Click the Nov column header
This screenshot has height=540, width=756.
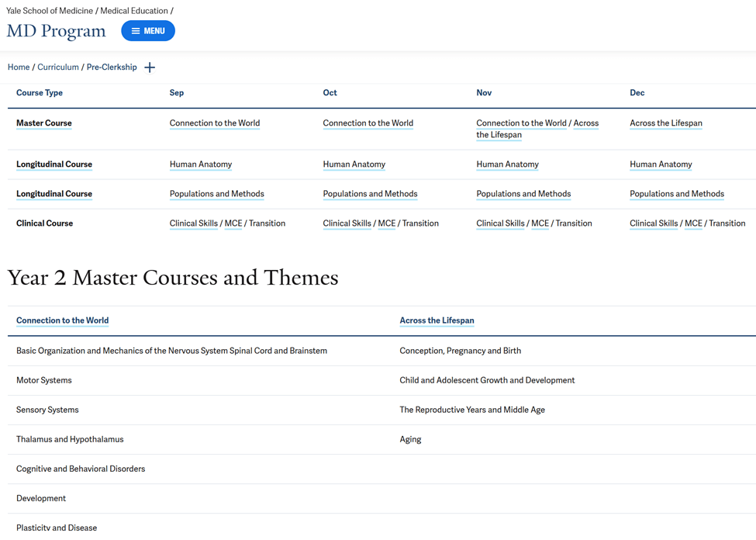484,92
